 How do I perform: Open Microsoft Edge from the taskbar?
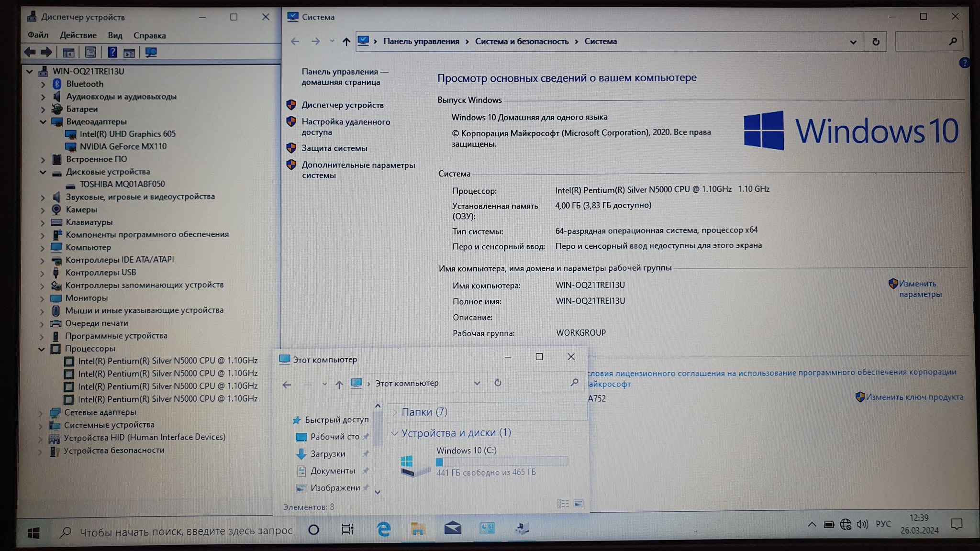click(x=383, y=529)
